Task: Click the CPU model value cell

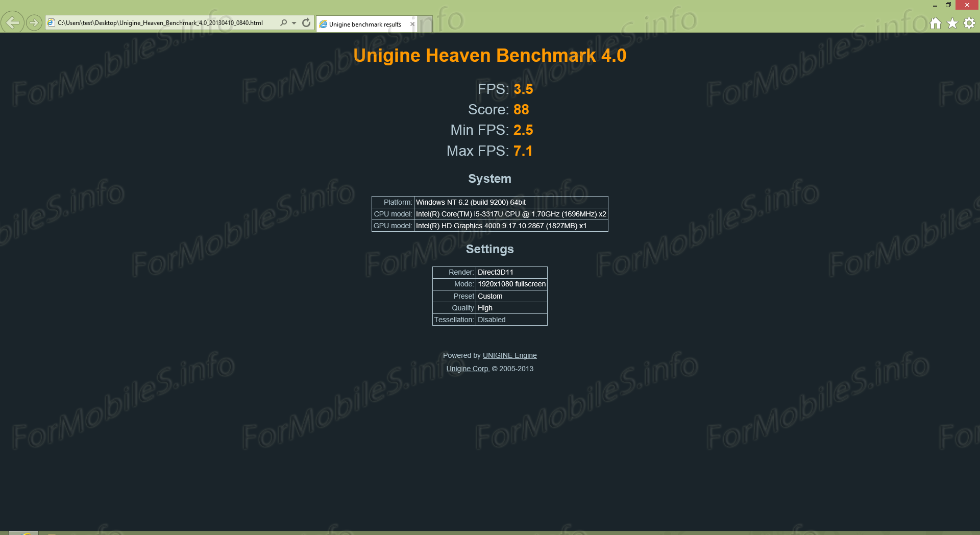Action: pyautogui.click(x=510, y=214)
